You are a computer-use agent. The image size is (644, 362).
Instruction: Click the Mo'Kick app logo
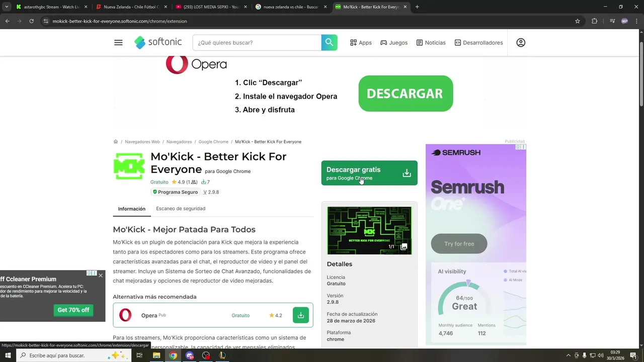(129, 166)
